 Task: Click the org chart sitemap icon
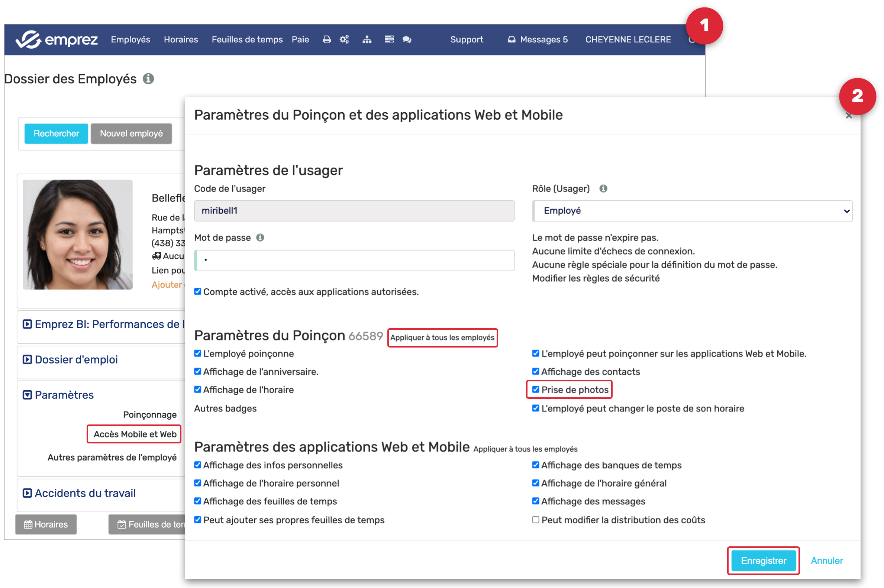[367, 39]
